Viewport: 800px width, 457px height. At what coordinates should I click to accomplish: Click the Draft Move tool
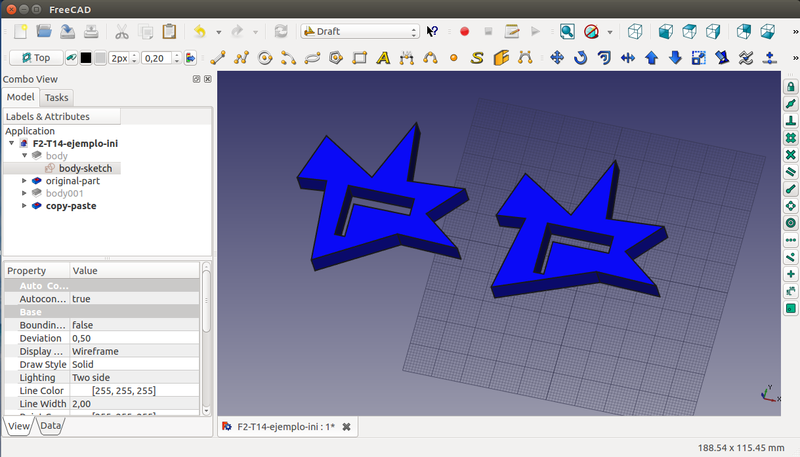[558, 57]
